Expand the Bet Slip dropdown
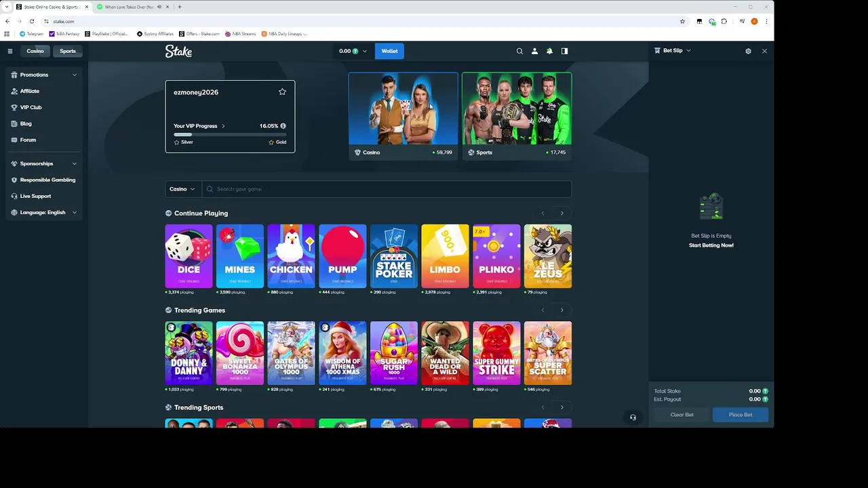The height and width of the screenshot is (488, 868). pos(673,50)
